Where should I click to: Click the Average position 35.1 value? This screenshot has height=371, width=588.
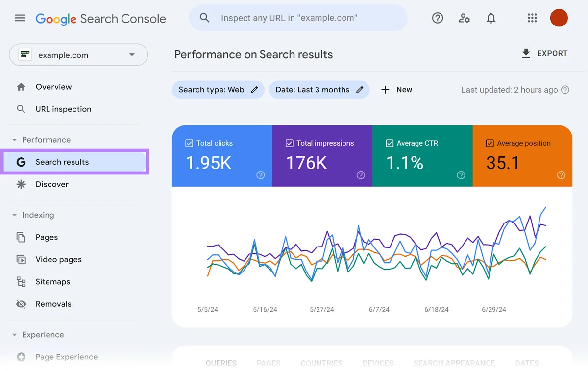[503, 163]
